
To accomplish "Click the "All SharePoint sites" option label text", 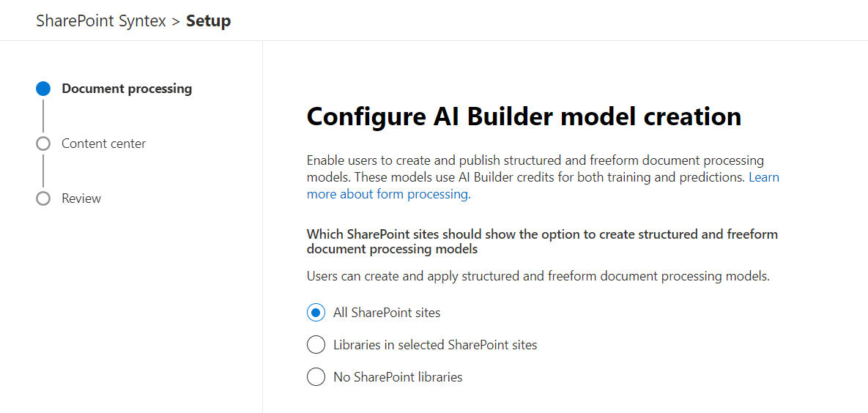I will tap(387, 313).
